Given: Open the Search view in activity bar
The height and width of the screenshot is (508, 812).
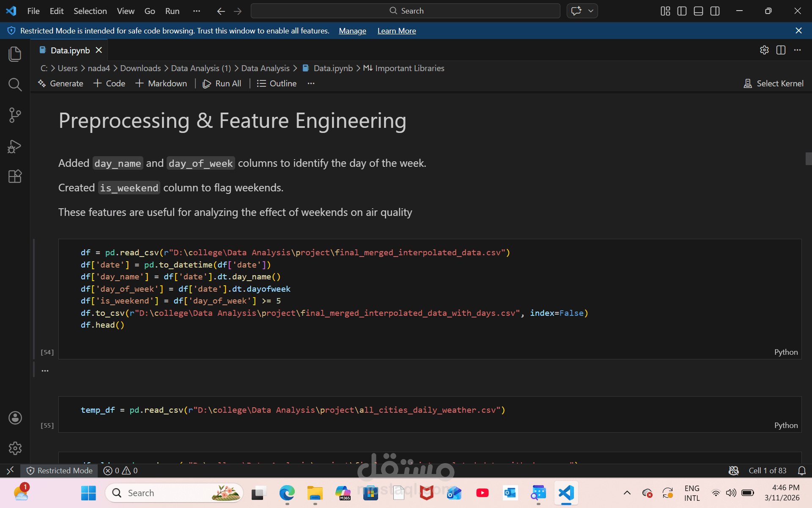Looking at the screenshot, I should point(15,85).
